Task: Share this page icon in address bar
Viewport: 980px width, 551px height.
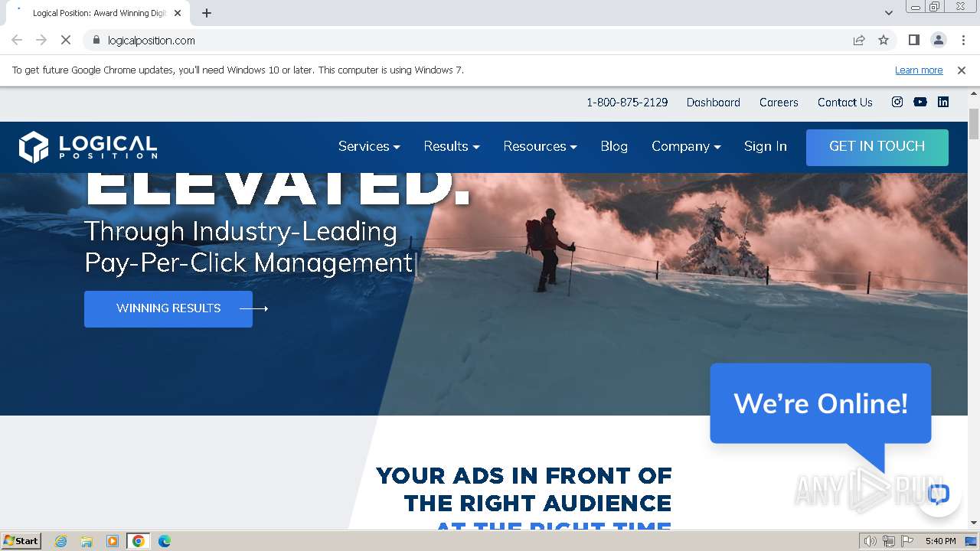Action: click(859, 40)
